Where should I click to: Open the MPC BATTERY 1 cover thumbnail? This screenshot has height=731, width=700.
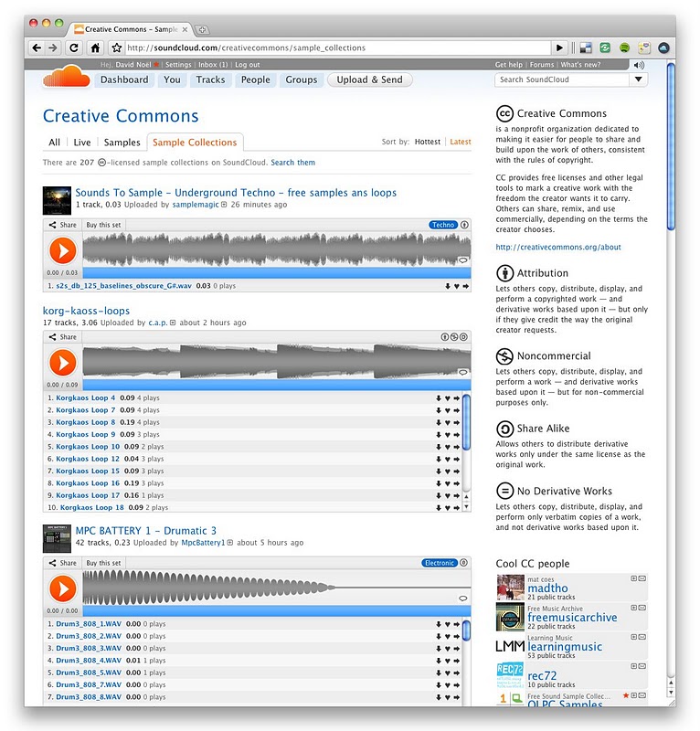click(57, 538)
